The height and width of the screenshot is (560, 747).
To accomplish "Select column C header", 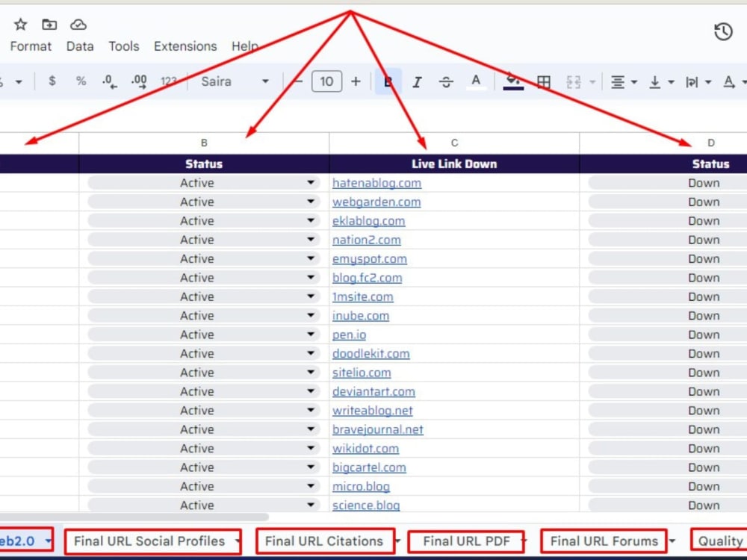I will 454,143.
